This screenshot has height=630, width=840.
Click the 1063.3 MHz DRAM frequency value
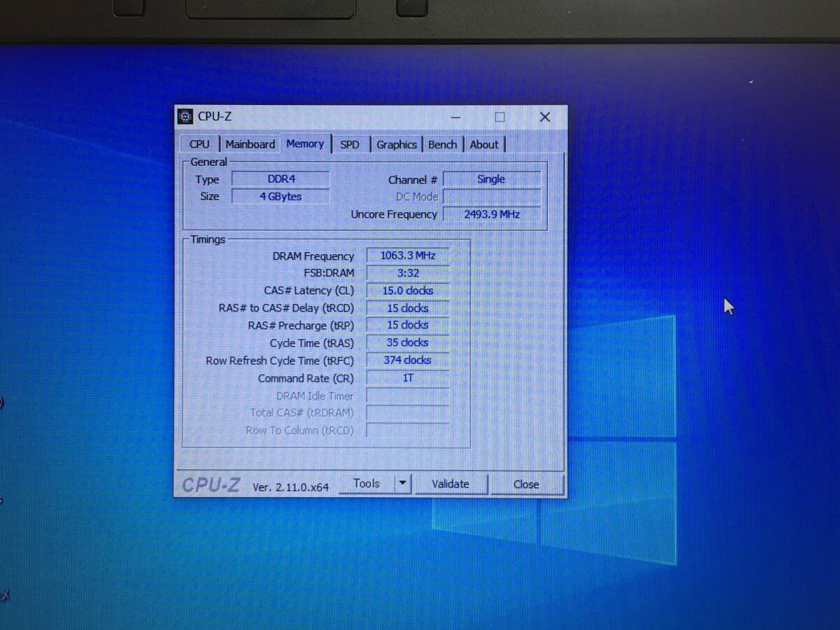tap(407, 255)
